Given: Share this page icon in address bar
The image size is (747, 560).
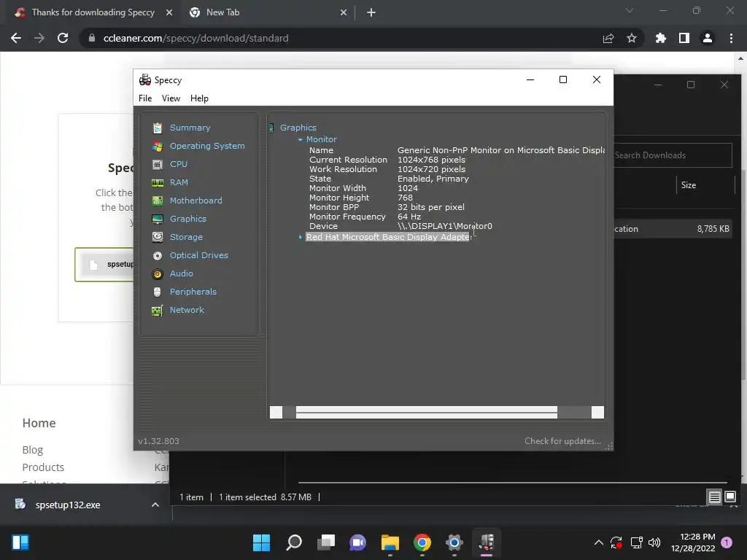Looking at the screenshot, I should (x=608, y=38).
